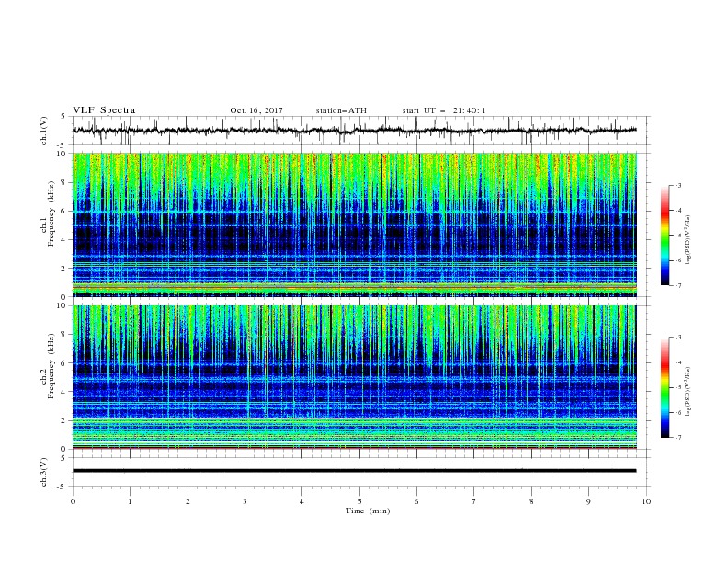Click the time axis tick label "5"
Image resolution: width=728 pixels, height=563 pixels.
(359, 501)
